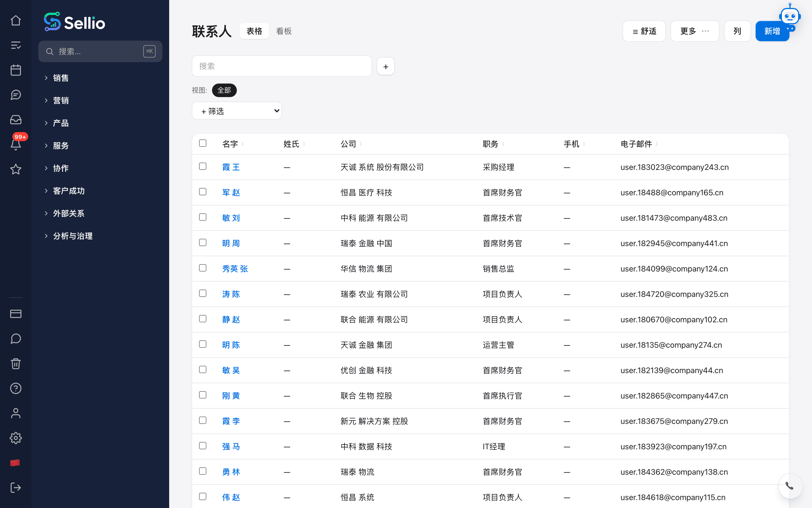Sort by 姓氏 column sort icon
Viewport: 812px width, 508px height.
pyautogui.click(x=304, y=144)
